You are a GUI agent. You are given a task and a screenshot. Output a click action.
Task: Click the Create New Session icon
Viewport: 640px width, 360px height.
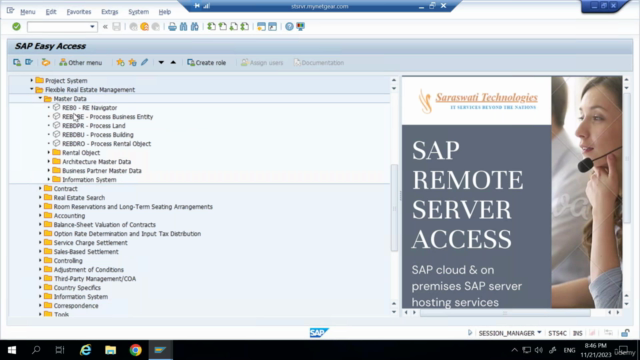tap(261, 27)
